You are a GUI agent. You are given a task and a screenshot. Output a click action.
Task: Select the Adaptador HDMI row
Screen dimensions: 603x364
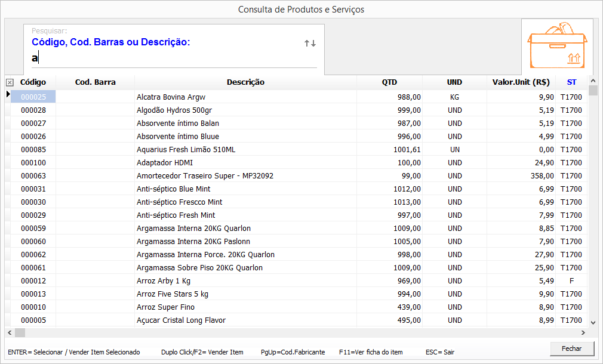299,162
